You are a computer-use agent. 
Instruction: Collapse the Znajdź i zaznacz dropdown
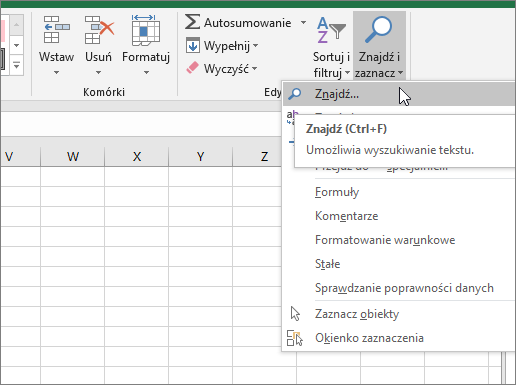[x=400, y=73]
